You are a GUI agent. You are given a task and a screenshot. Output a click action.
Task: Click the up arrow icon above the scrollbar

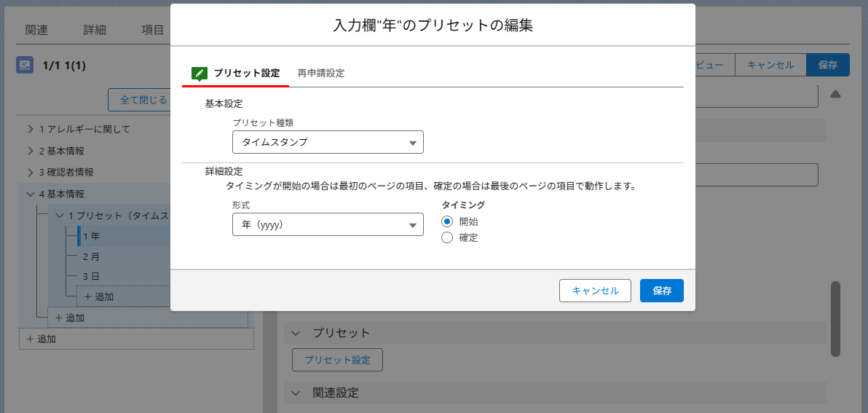(x=835, y=94)
